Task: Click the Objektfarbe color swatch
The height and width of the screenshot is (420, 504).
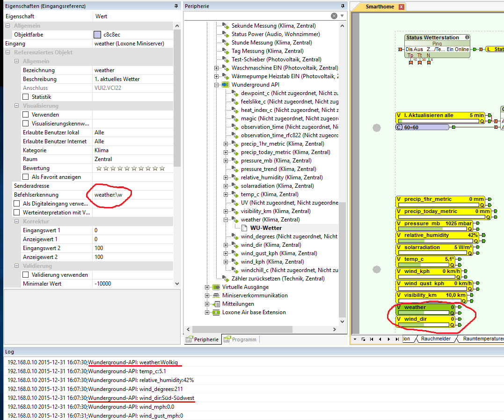Action: 97,35
